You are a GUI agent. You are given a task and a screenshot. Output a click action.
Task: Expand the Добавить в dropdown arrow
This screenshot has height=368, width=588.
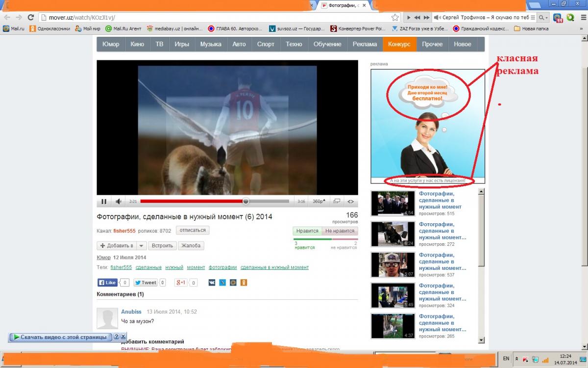click(x=141, y=246)
